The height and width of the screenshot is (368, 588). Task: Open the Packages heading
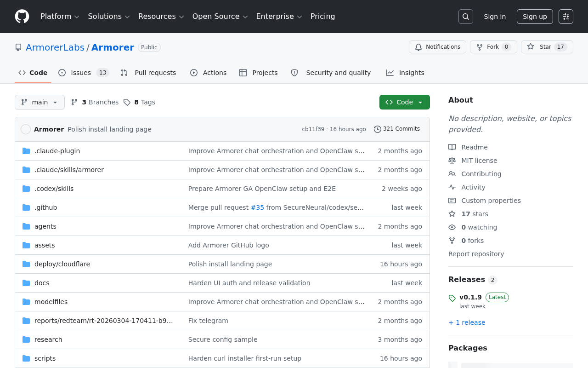coord(468,348)
